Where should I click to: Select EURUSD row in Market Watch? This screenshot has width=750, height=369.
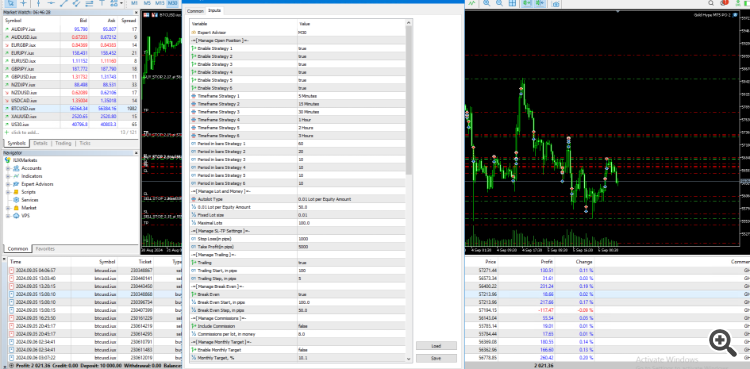(71, 61)
